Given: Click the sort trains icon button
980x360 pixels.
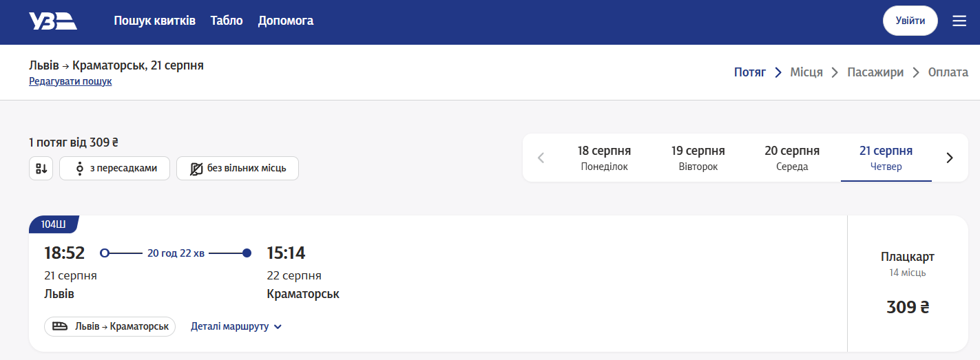Looking at the screenshot, I should pos(41,169).
